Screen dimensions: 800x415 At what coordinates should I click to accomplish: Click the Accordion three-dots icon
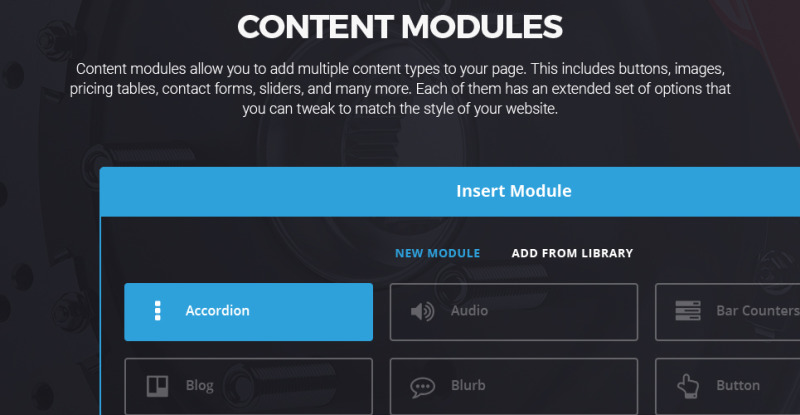click(158, 311)
